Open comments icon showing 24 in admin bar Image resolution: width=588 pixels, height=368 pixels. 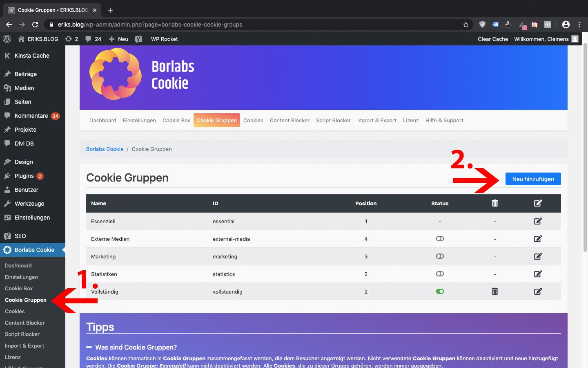(93, 39)
